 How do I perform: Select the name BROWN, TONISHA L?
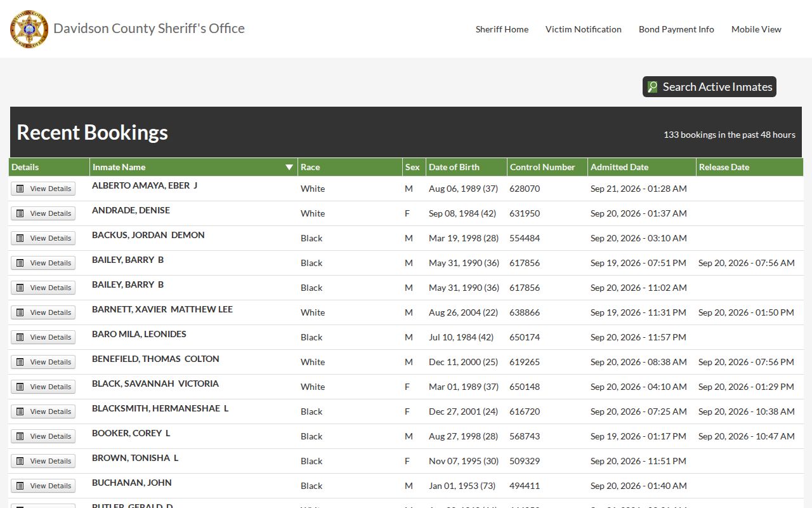tap(135, 458)
